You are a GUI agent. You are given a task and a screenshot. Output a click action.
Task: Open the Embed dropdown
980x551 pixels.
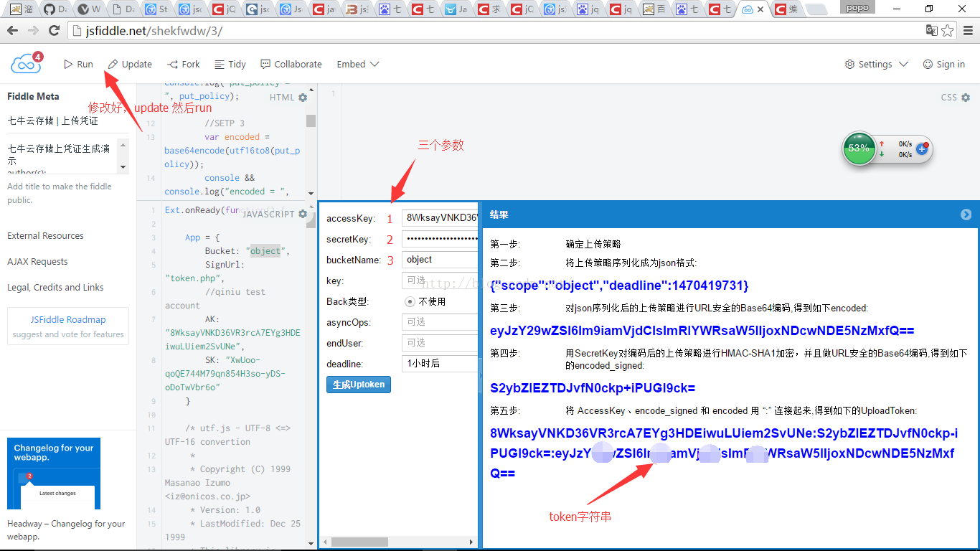pos(358,64)
